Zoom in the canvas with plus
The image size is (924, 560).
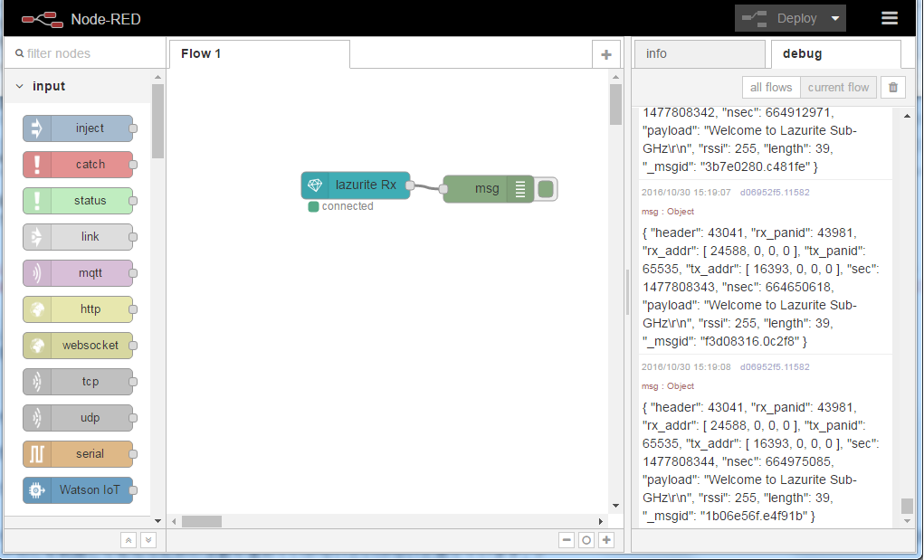coord(606,540)
